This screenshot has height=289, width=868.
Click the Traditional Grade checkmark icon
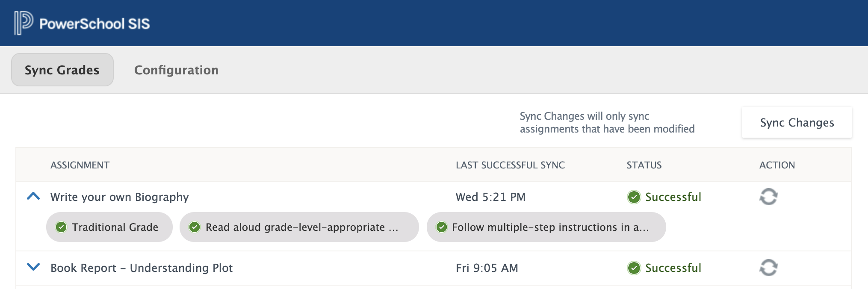point(61,227)
